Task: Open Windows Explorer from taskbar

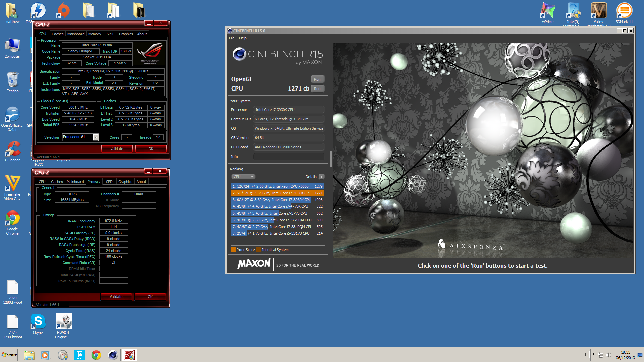Action: point(29,355)
